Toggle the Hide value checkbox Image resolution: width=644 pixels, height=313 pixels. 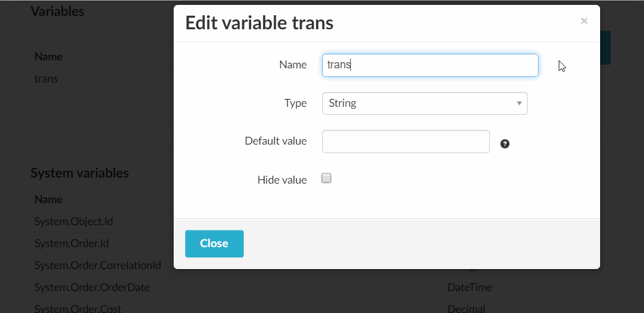point(327,179)
